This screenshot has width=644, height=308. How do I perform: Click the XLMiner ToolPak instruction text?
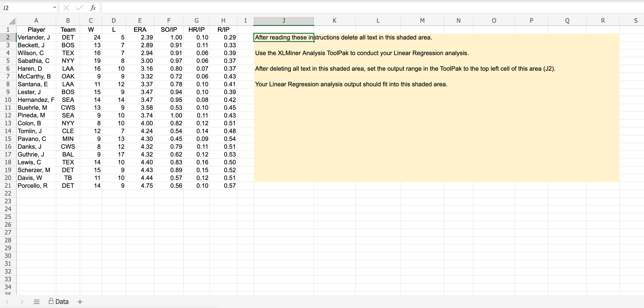coord(362,53)
